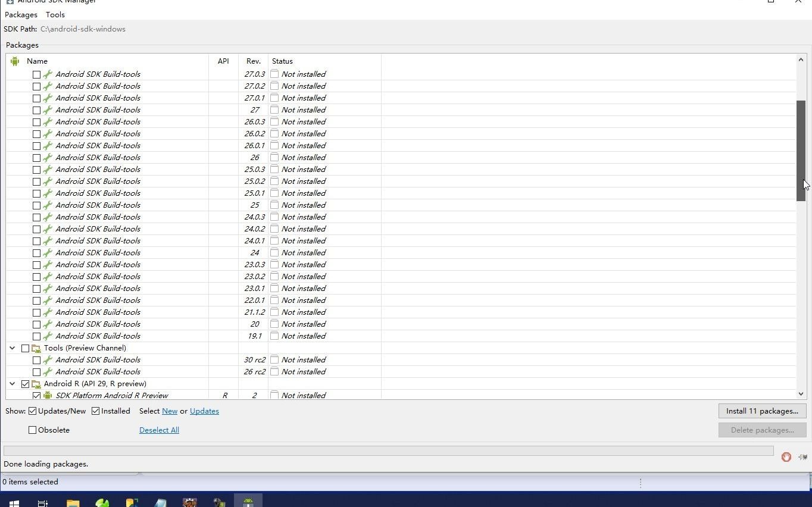Open the Windows Start button

tap(14, 503)
